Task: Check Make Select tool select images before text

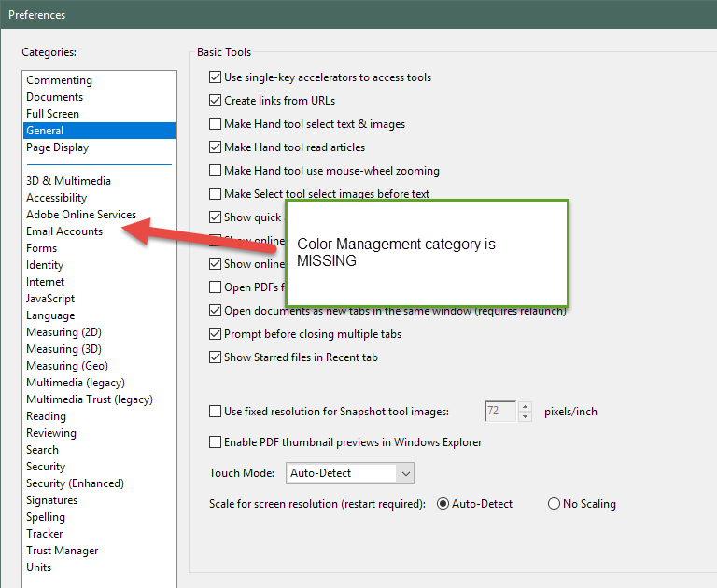Action: click(x=215, y=194)
